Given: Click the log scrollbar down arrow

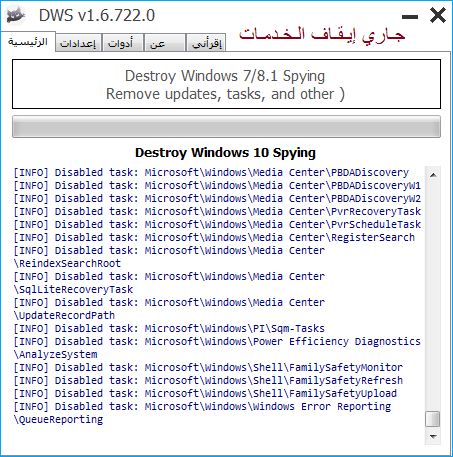Looking at the screenshot, I should tap(433, 436).
